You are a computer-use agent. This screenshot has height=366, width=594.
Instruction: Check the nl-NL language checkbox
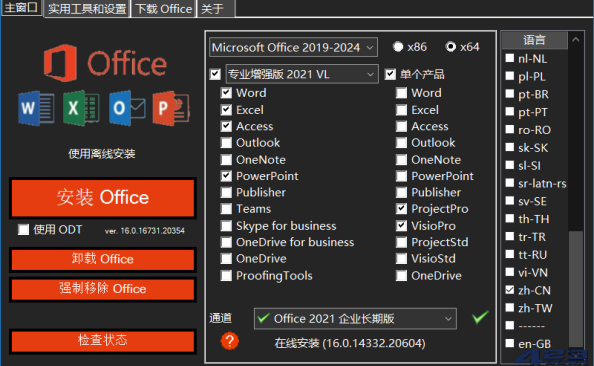tap(510, 58)
